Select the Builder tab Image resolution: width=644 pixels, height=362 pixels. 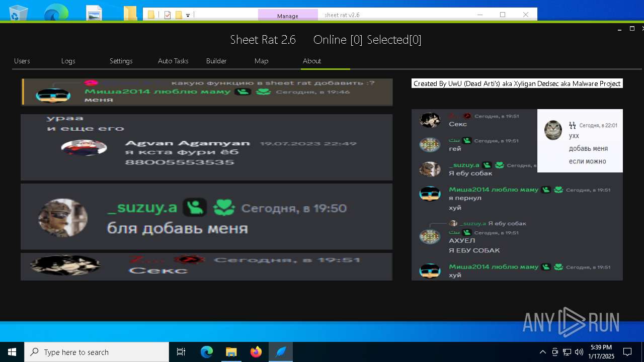point(216,61)
